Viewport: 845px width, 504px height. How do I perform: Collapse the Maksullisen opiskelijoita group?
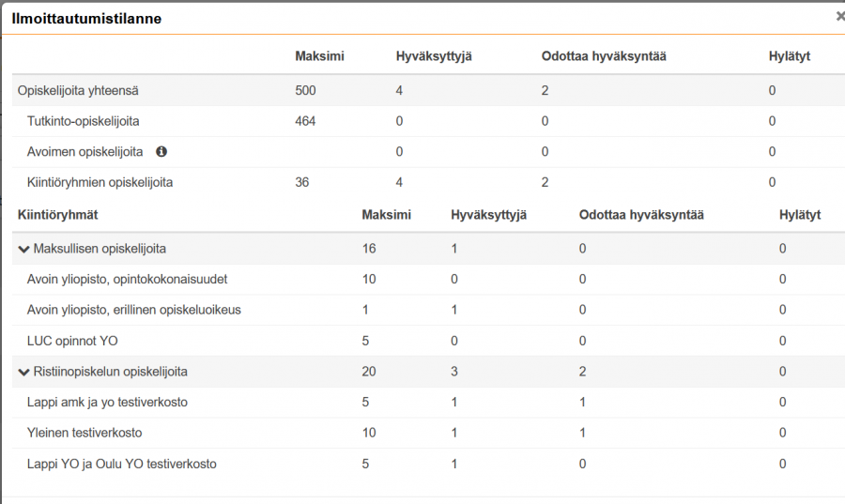coord(23,249)
